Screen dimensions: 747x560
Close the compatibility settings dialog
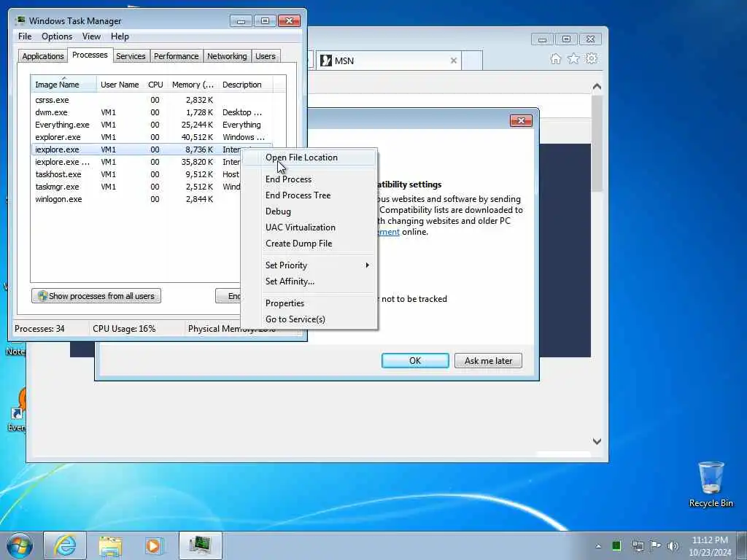coord(521,120)
